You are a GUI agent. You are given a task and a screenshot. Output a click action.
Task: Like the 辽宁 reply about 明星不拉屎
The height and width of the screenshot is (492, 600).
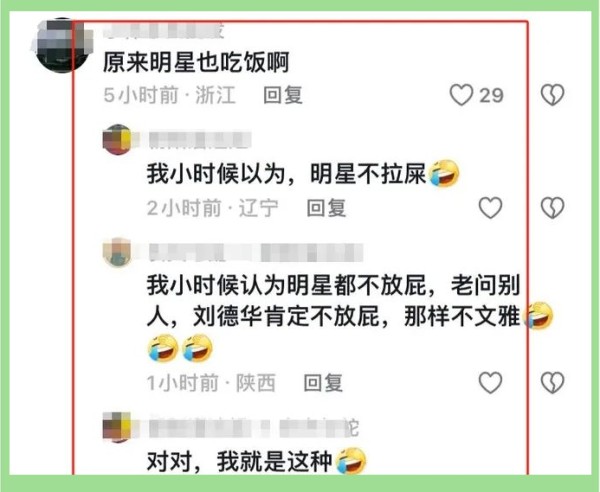(x=491, y=208)
